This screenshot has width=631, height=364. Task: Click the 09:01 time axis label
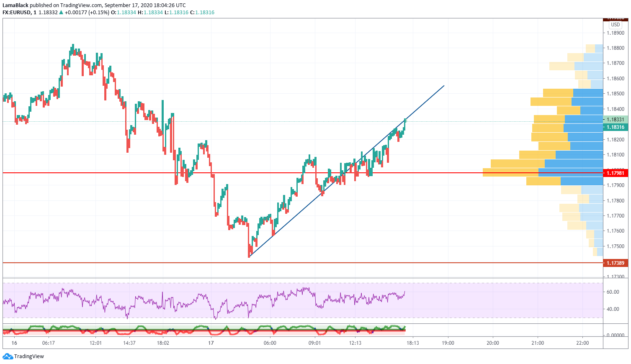coord(315,343)
